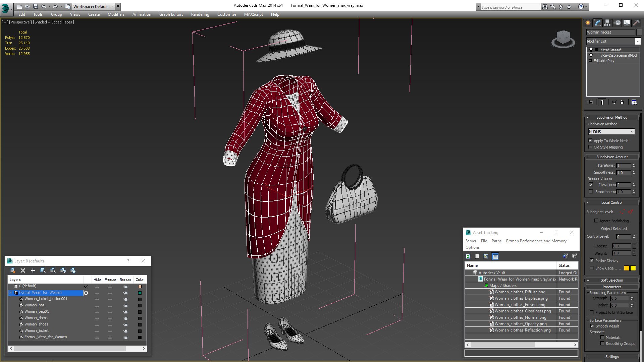Select Woman_jacket layer in scene layers

click(37, 330)
